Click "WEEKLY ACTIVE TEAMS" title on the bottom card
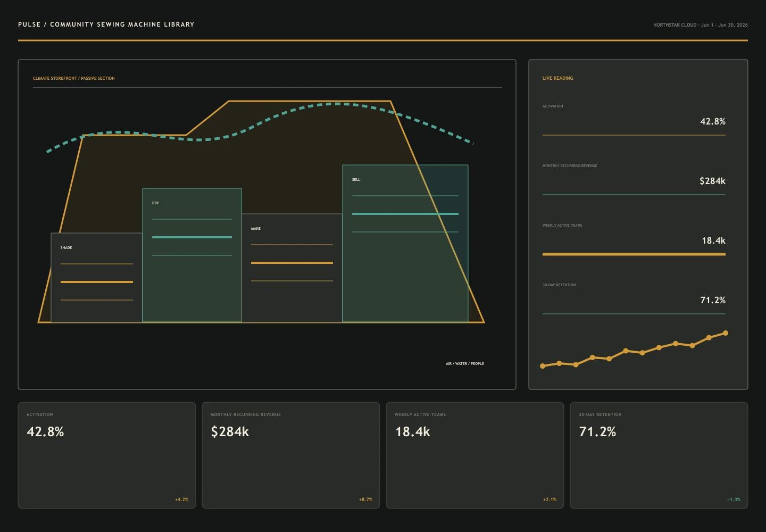The image size is (766, 532). [420, 414]
